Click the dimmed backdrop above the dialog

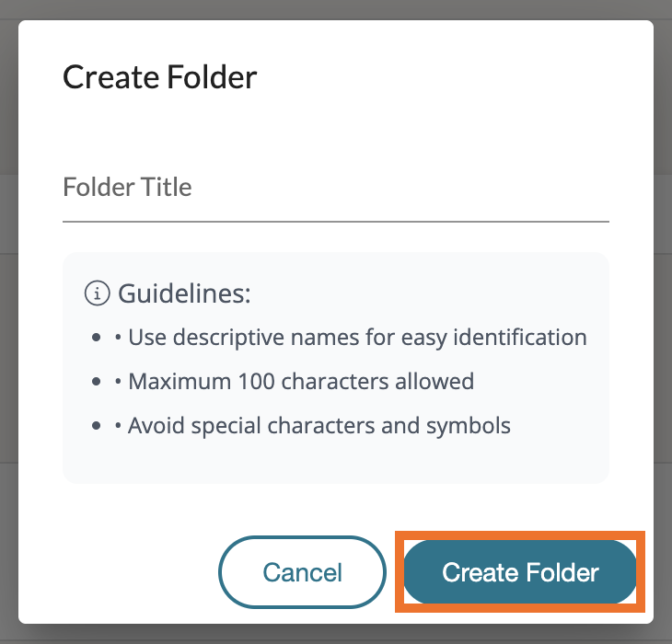click(x=335, y=9)
